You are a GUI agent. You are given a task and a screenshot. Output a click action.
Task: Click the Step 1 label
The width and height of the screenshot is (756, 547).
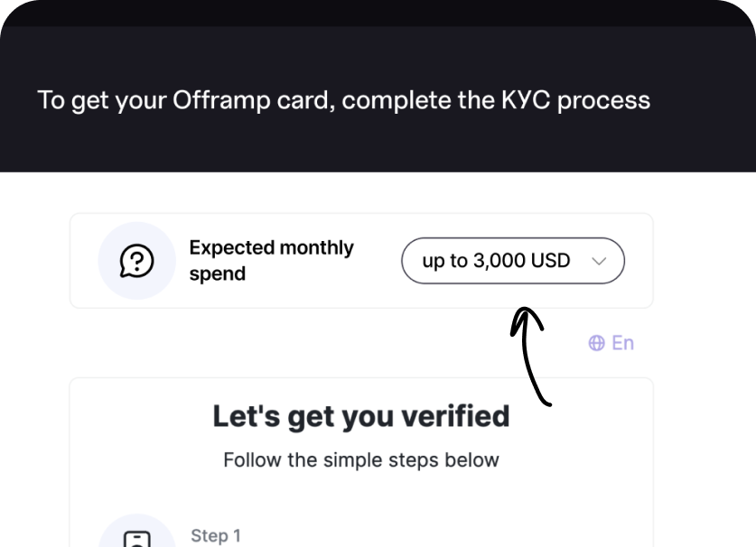tap(216, 536)
